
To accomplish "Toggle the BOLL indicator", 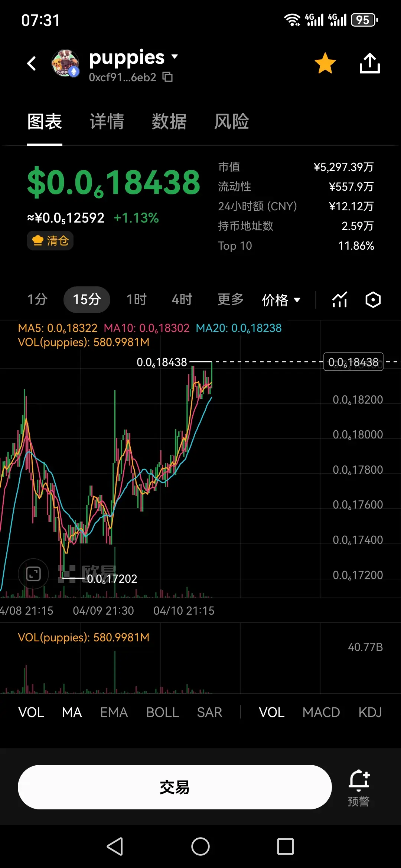I will click(x=163, y=712).
